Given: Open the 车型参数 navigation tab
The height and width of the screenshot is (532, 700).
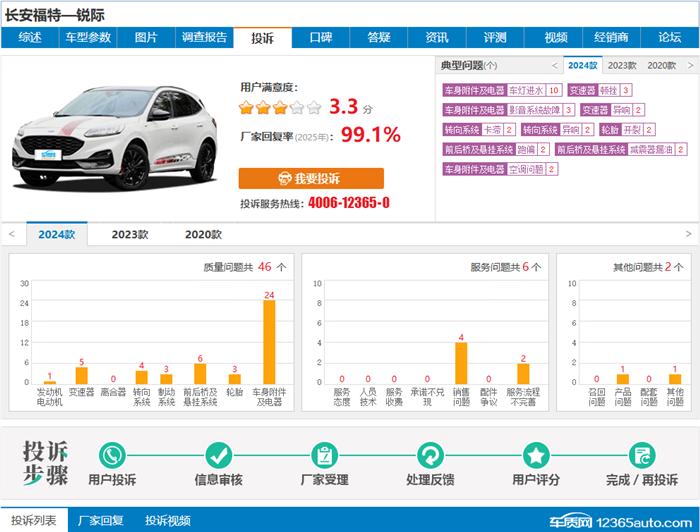Looking at the screenshot, I should 88,38.
